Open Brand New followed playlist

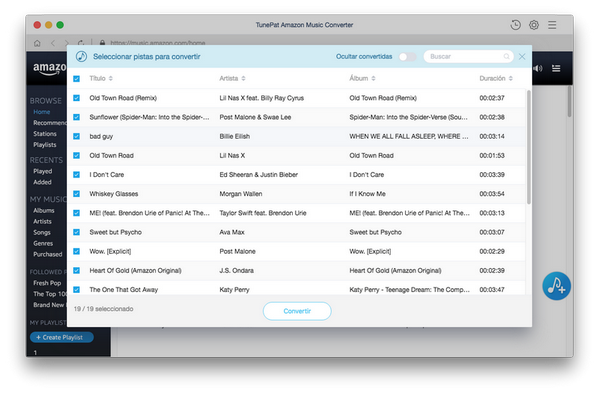coord(49,305)
